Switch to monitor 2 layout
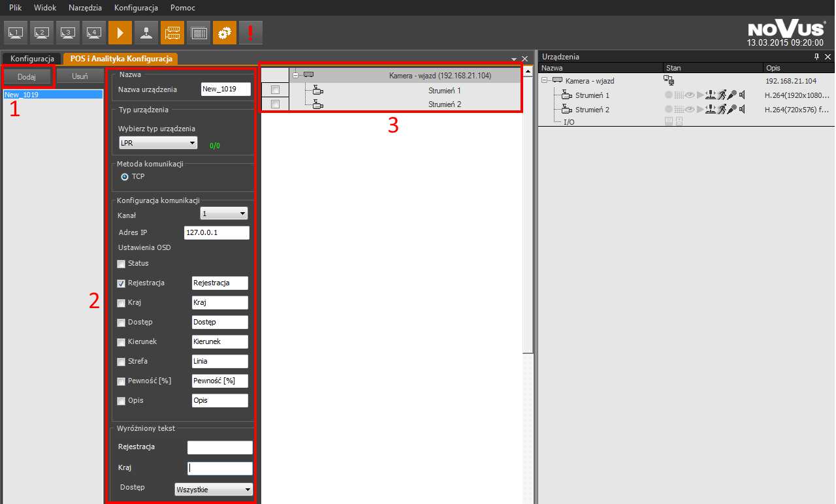This screenshot has width=836, height=504. point(41,32)
